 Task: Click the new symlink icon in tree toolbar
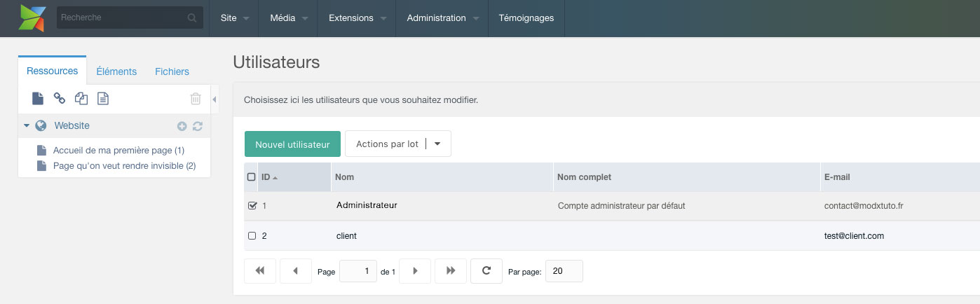[81, 99]
